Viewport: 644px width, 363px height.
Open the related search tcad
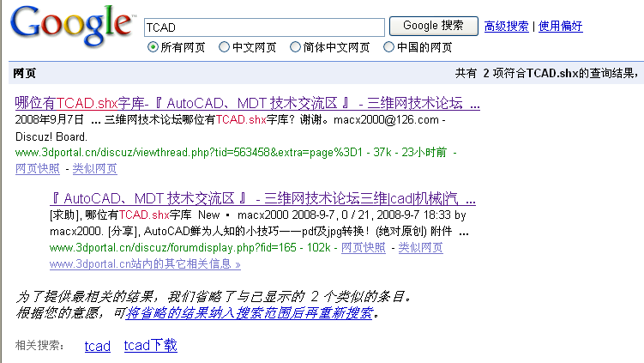coord(98,346)
